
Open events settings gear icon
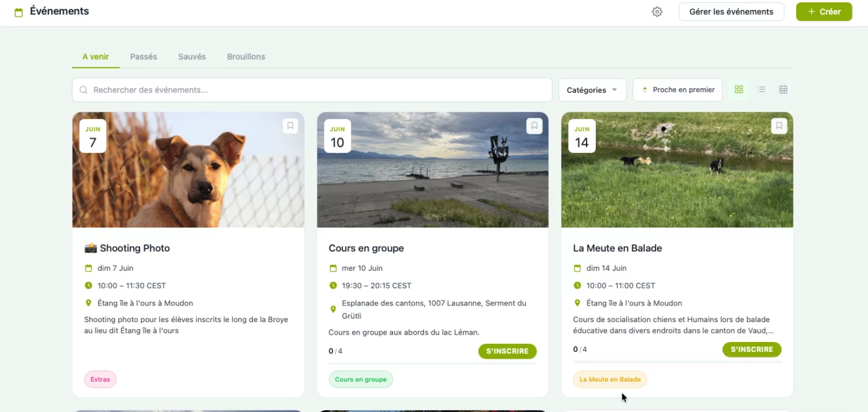point(657,12)
